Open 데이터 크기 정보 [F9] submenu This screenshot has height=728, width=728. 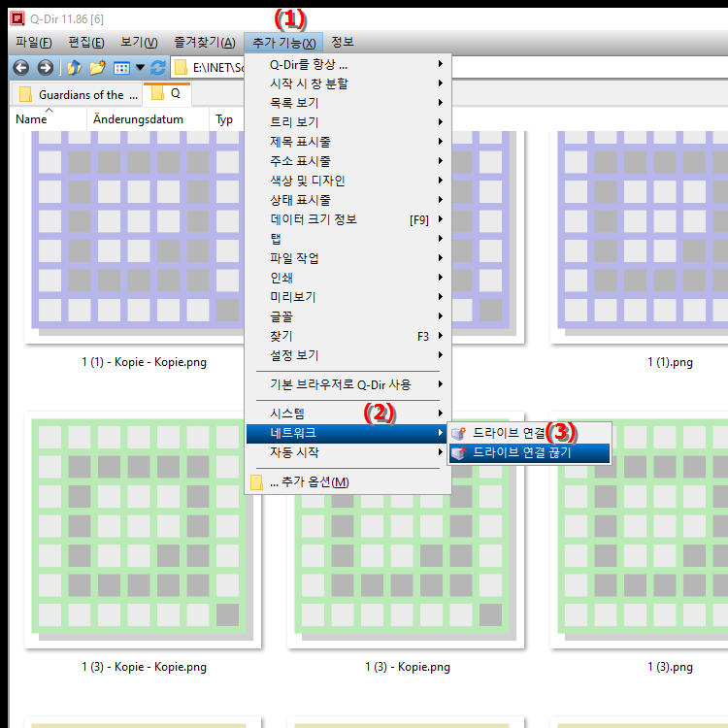pyautogui.click(x=348, y=219)
